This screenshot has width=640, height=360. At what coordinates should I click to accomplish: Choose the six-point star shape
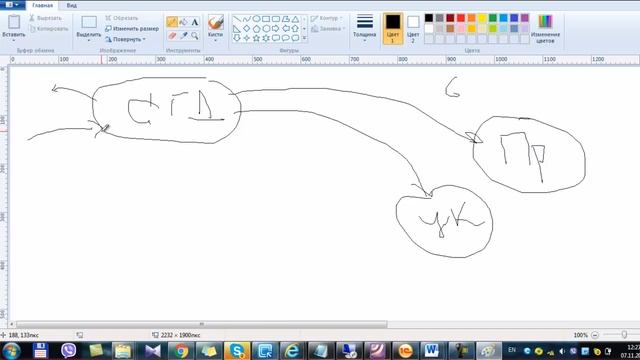tap(266, 38)
